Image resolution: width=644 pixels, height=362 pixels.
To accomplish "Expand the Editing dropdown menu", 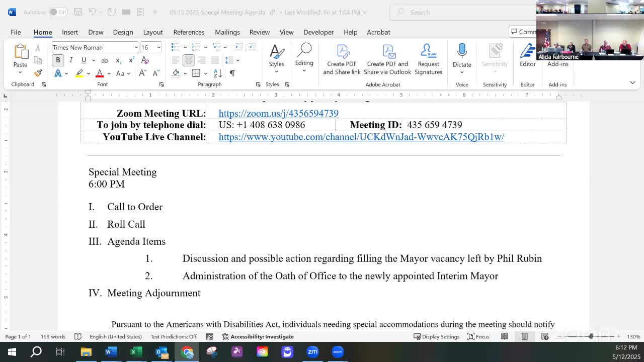I will [304, 59].
